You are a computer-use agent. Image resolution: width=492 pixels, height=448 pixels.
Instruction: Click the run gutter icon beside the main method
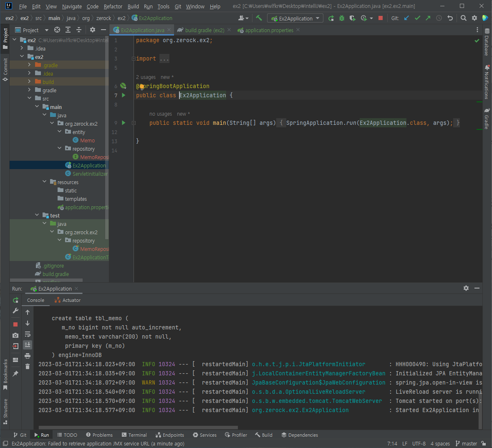pyautogui.click(x=124, y=123)
